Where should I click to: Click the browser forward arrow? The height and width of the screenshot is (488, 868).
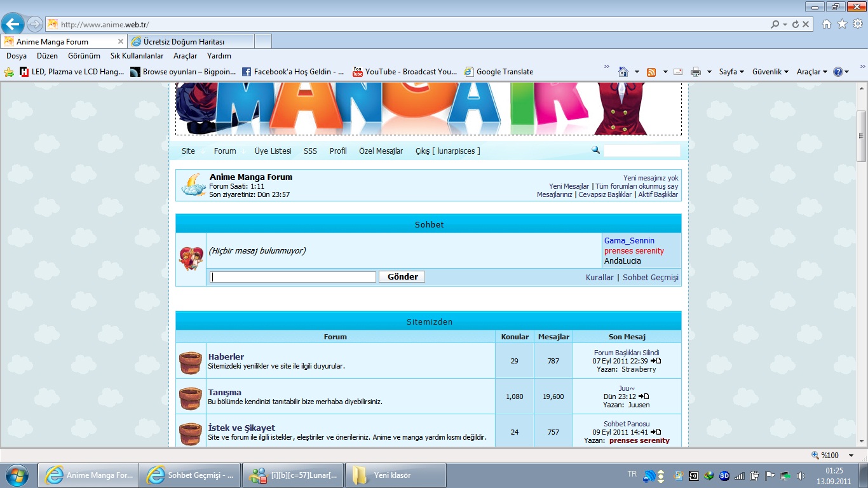(35, 24)
